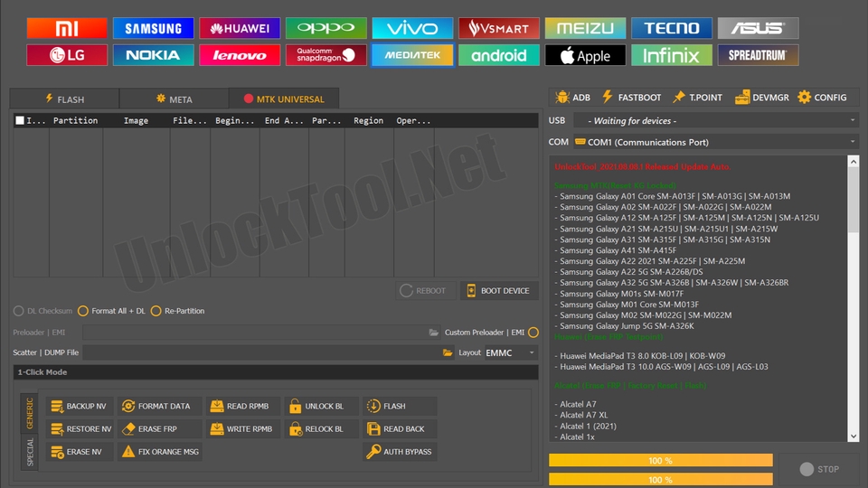Select the Oppo brand tile
Image resolution: width=868 pixels, height=488 pixels.
[x=326, y=28]
